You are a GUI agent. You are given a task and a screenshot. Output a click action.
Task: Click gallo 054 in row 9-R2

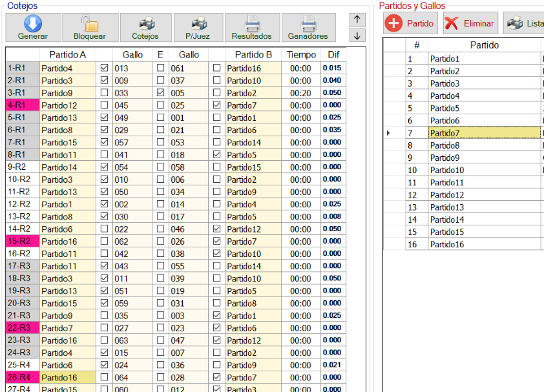click(x=132, y=167)
